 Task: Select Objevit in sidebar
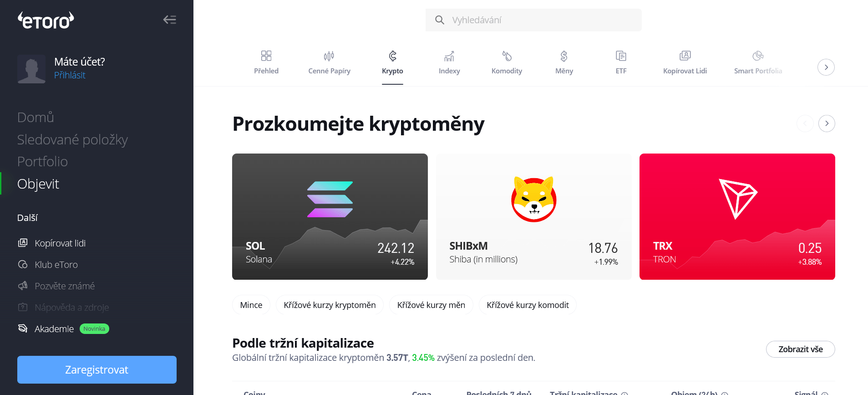38,184
